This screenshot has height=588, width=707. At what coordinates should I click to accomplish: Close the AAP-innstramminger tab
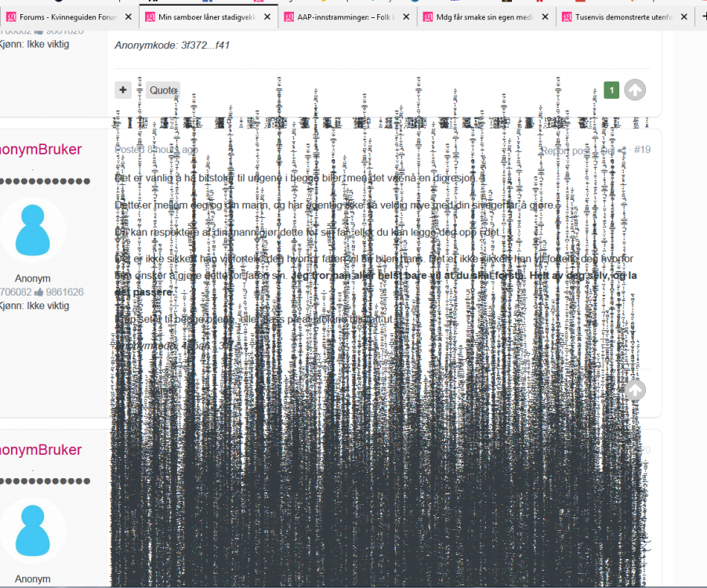[406, 17]
